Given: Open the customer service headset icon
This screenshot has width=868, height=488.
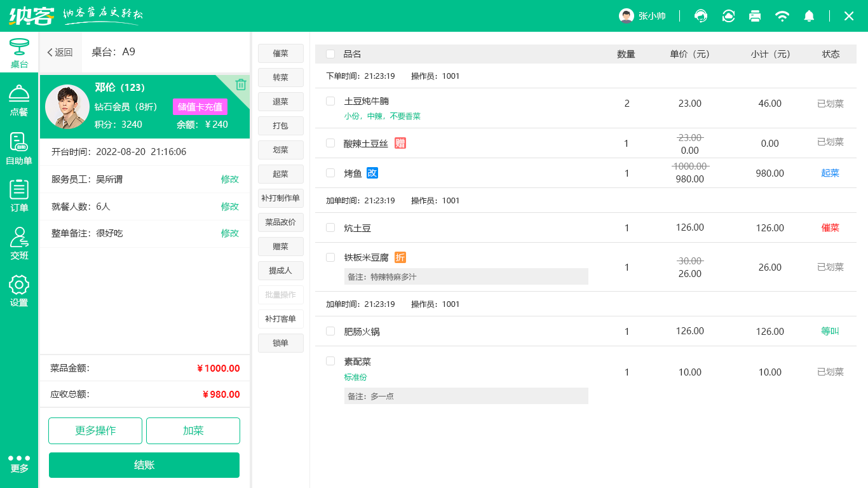Looking at the screenshot, I should 700,16.
